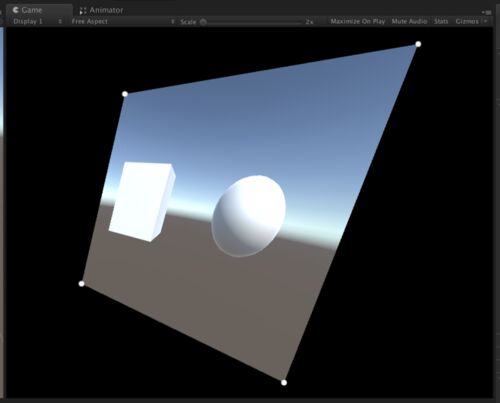Toggle the Stats overlay
The width and height of the screenshot is (500, 403).
[441, 21]
